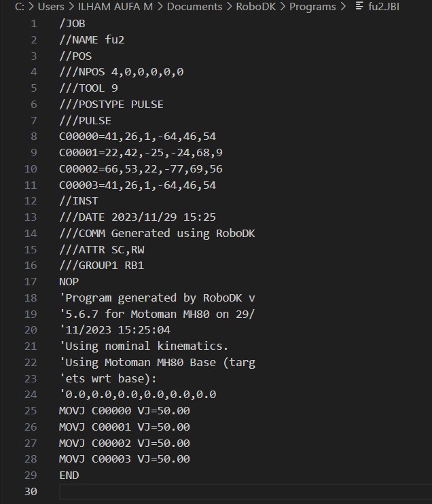Screen dimensions: 432x504
Task: Select line number 17 in the gutter
Action: point(30,281)
